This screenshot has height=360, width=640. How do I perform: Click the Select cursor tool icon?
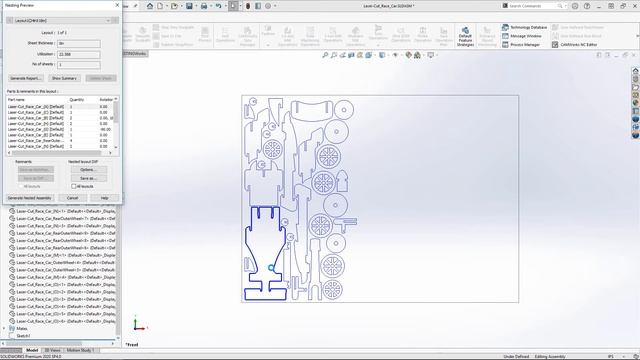tap(233, 6)
